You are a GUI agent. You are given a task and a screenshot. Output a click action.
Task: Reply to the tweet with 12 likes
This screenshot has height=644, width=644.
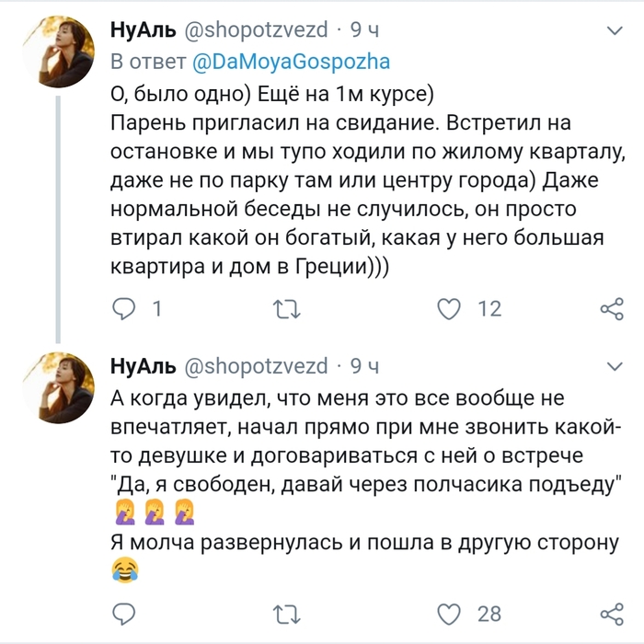point(122,309)
